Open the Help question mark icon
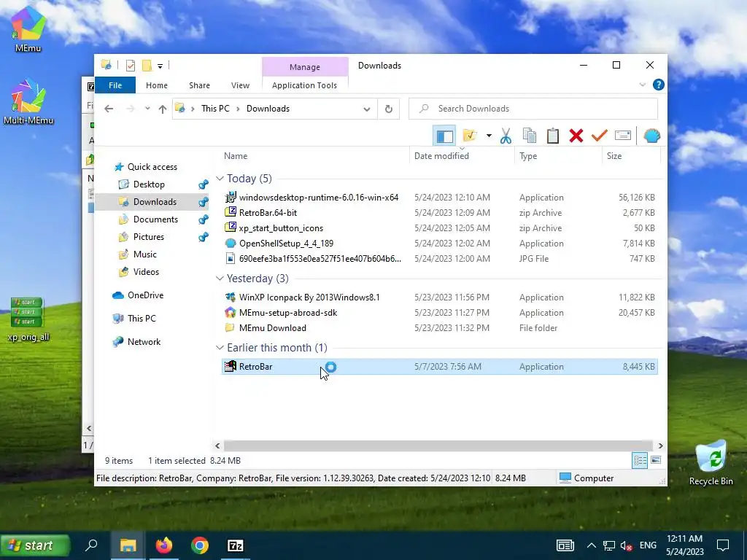Screen dimensions: 747x560 [659, 85]
